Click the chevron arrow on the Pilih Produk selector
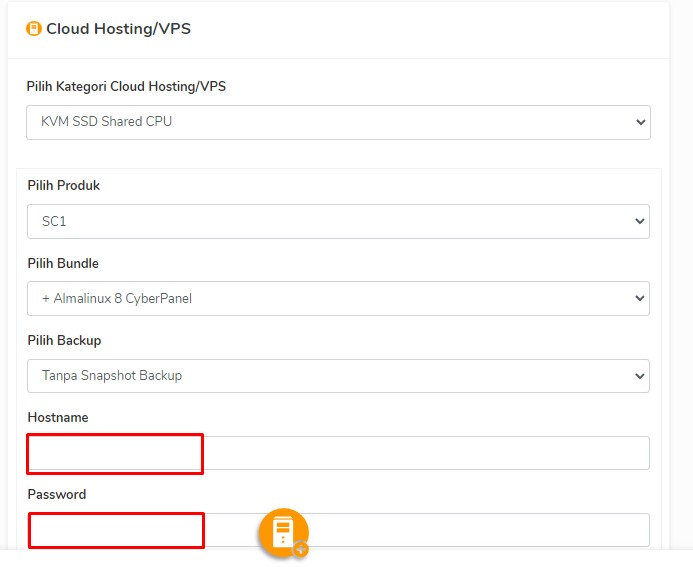The image size is (693, 567). pos(640,221)
